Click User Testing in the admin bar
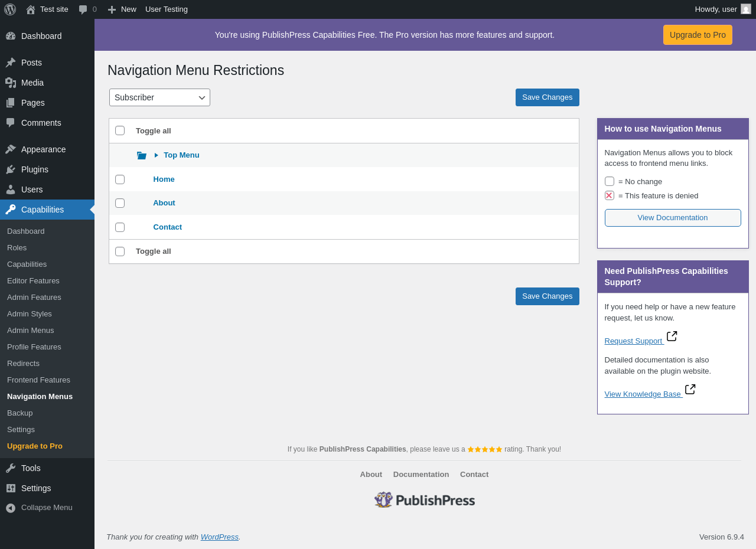The height and width of the screenshot is (549, 756). (167, 9)
